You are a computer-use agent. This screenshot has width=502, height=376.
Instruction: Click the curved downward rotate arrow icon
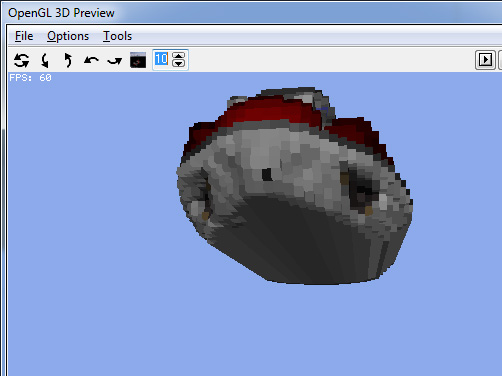[45, 60]
